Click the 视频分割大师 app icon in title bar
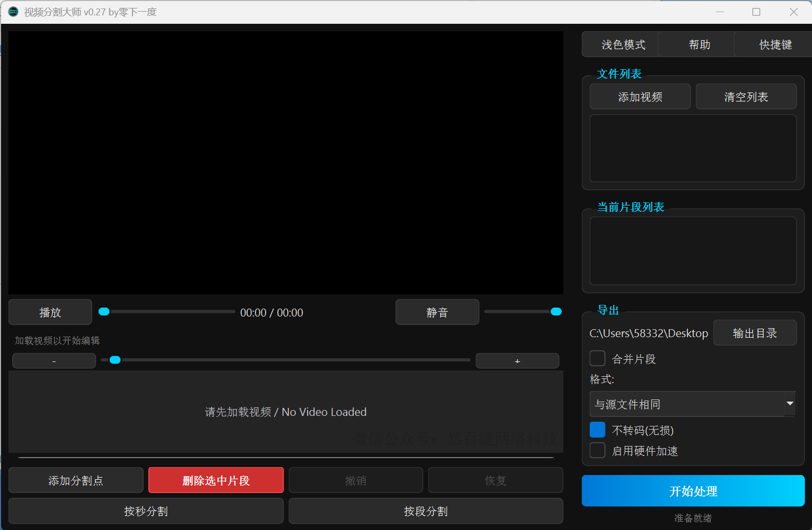This screenshot has width=812, height=530. (12, 11)
